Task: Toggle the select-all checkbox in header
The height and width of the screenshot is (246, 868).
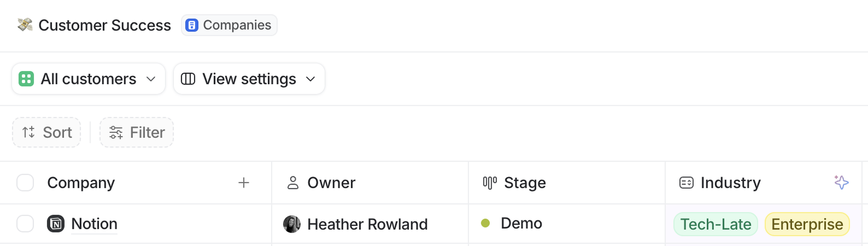Action: (x=25, y=183)
